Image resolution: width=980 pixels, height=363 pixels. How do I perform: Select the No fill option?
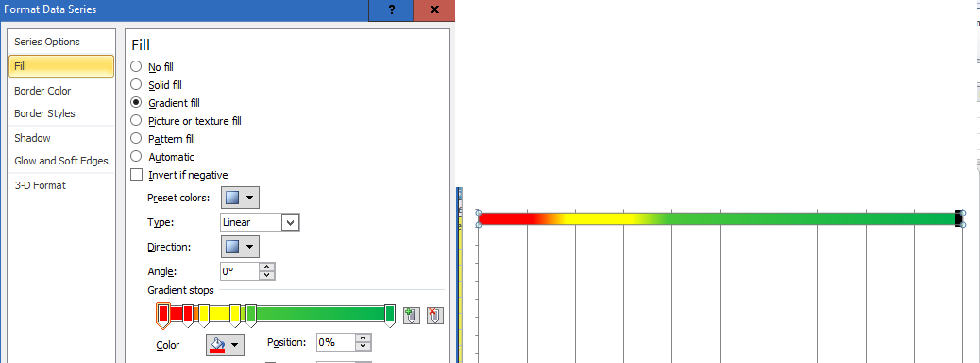point(136,66)
